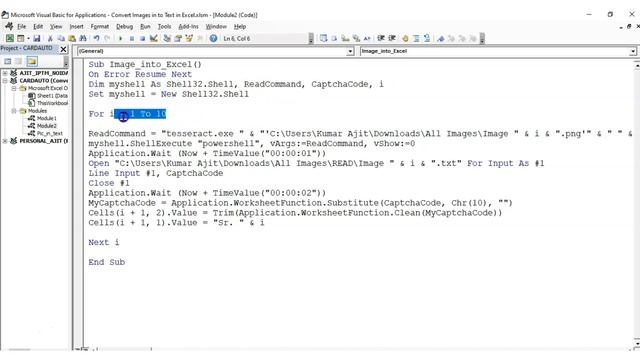Comment out the selection with Comment Block icon
The image size is (640, 360).
tap(416, 38)
